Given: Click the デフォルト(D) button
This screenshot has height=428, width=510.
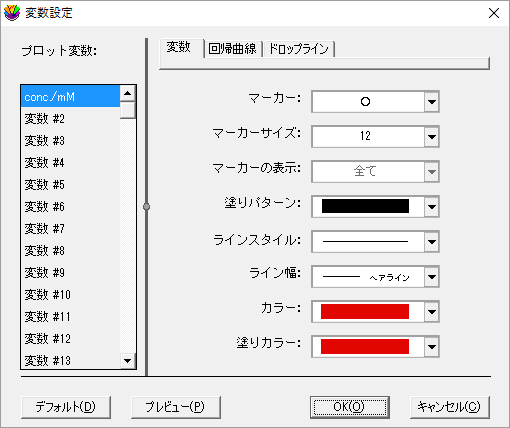Looking at the screenshot, I should coord(66,407).
